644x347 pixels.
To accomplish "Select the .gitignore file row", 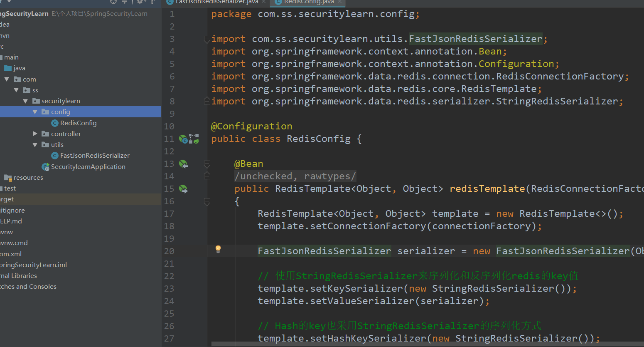I will (x=81, y=211).
